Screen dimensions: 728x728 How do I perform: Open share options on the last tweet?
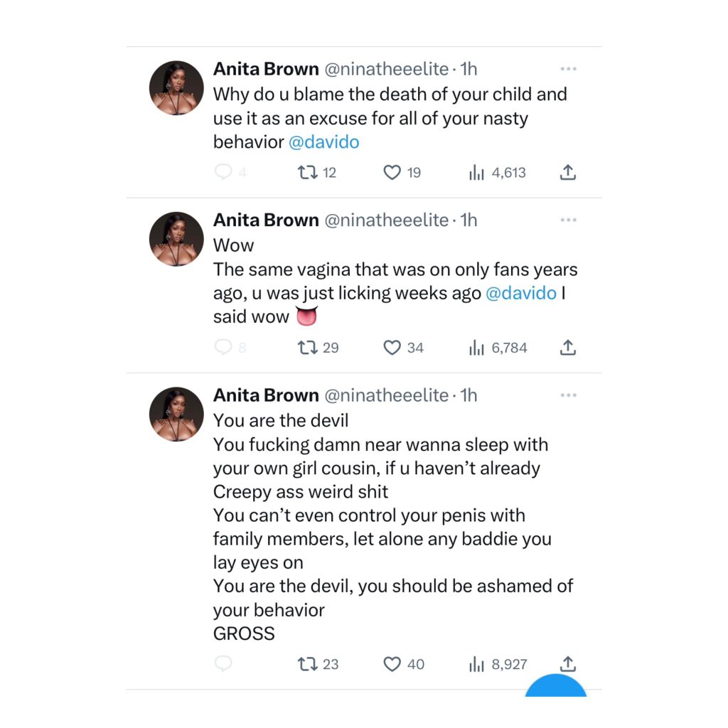coord(567,664)
